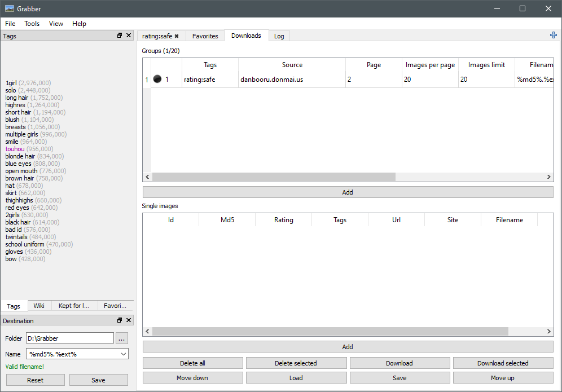Switch to the Favorites tab
Viewport: 562px width, 392px height.
pyautogui.click(x=205, y=36)
